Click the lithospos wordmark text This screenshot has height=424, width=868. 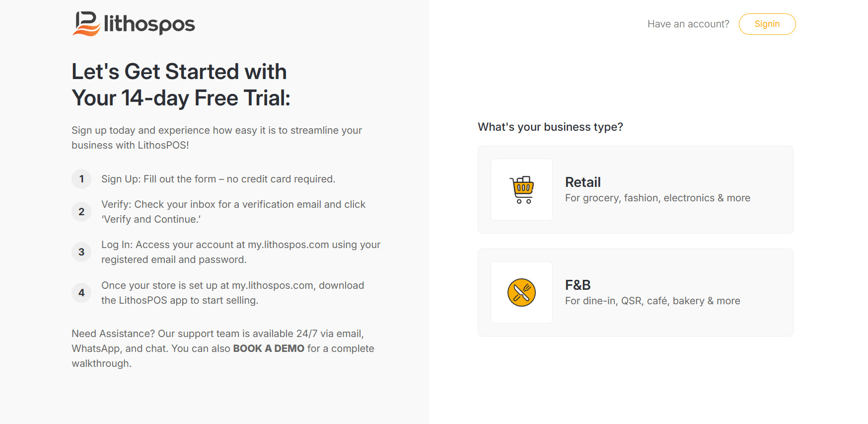point(149,24)
